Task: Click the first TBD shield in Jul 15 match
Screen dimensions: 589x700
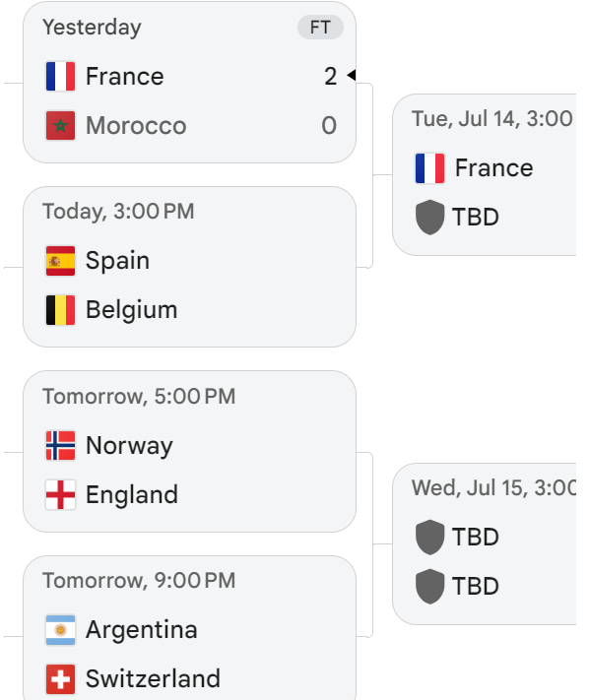Action: pyautogui.click(x=429, y=537)
